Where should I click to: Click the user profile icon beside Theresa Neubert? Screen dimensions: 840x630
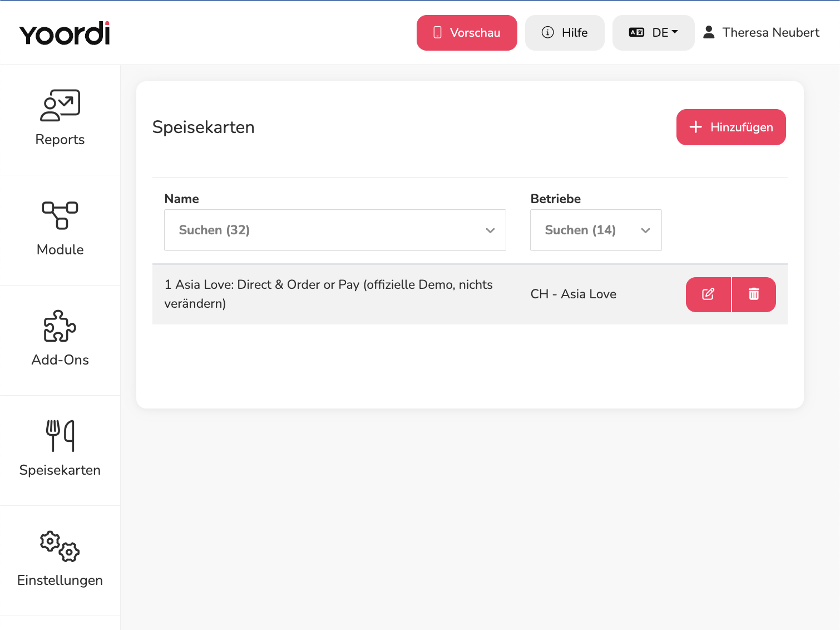tap(709, 32)
